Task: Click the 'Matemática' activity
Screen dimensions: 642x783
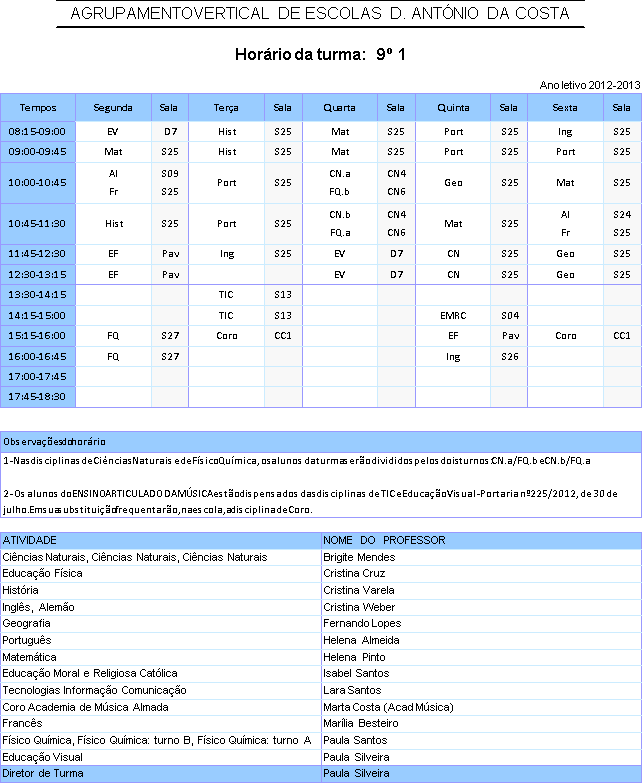Action: pyautogui.click(x=29, y=657)
